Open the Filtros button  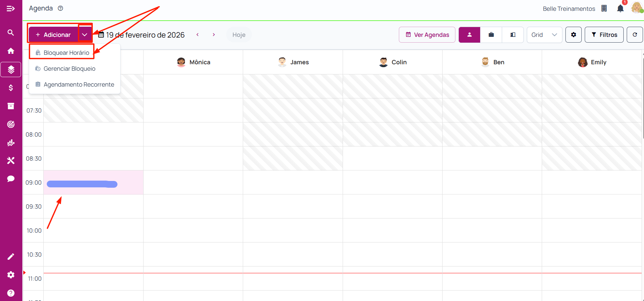604,35
